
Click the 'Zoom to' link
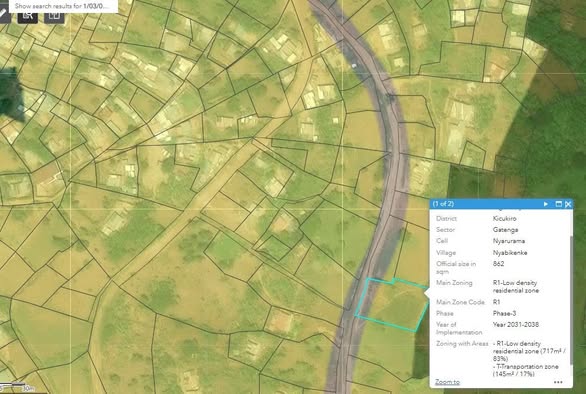pyautogui.click(x=447, y=382)
